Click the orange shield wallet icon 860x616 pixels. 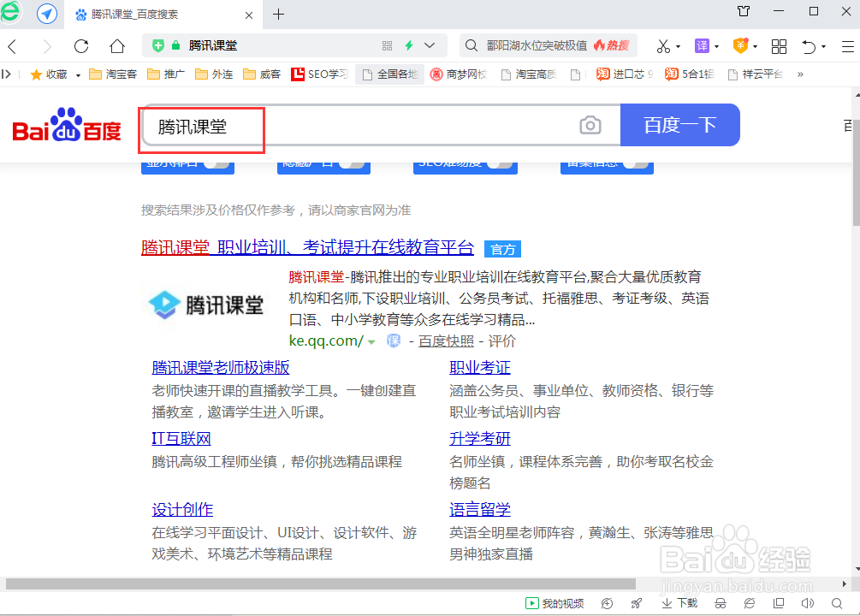pyautogui.click(x=740, y=45)
